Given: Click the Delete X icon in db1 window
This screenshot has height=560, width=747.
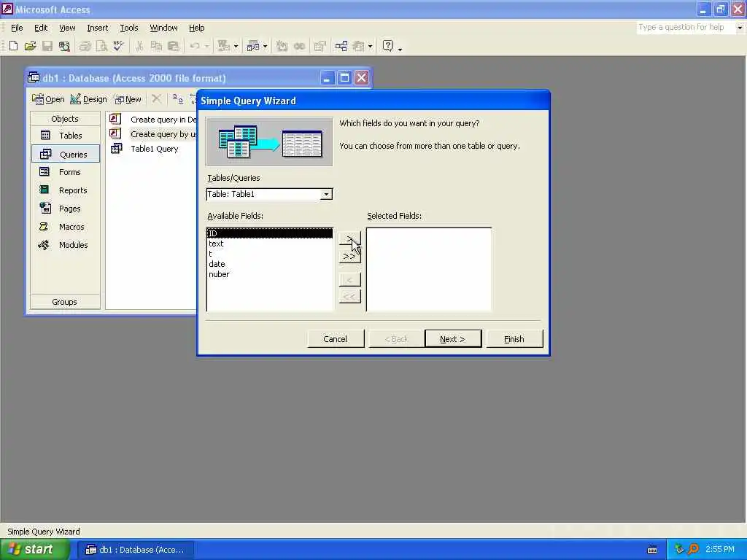Looking at the screenshot, I should pos(156,99).
